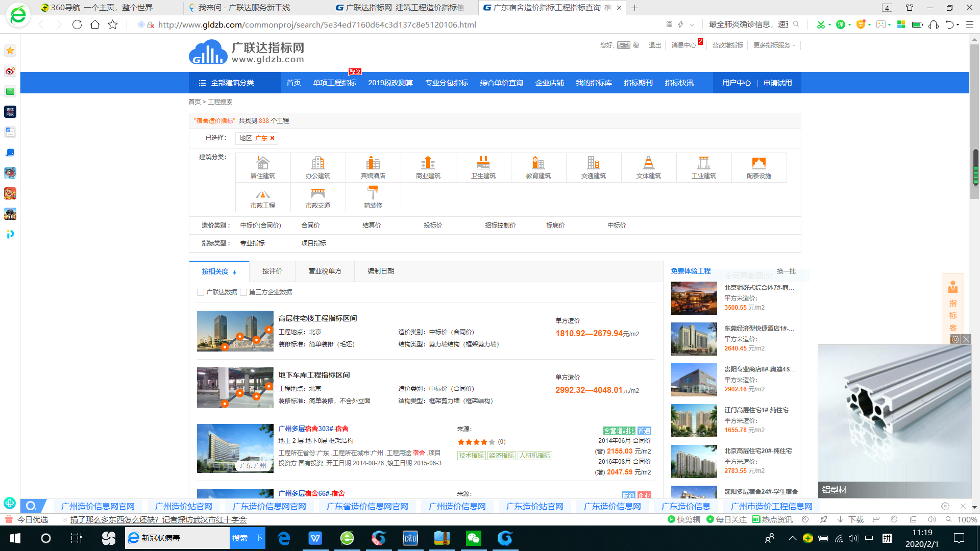980x551 pixels.
Task: Click the 技术指标 tag button
Action: click(x=471, y=456)
